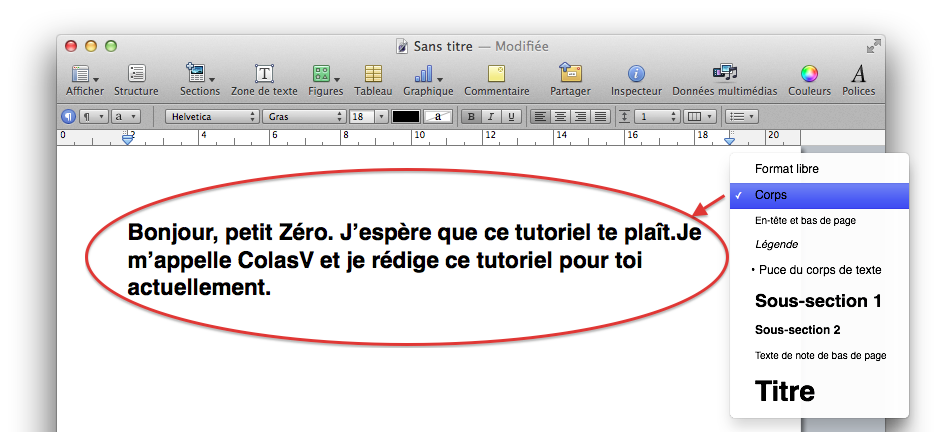This screenshot has height=432, width=942.
Task: Toggle underline with the U button
Action: click(x=511, y=117)
